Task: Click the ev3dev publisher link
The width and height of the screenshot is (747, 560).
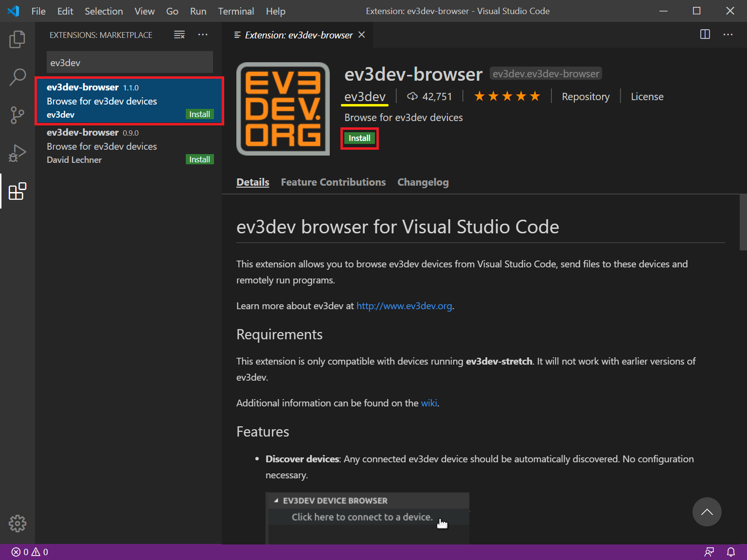Action: click(x=365, y=97)
